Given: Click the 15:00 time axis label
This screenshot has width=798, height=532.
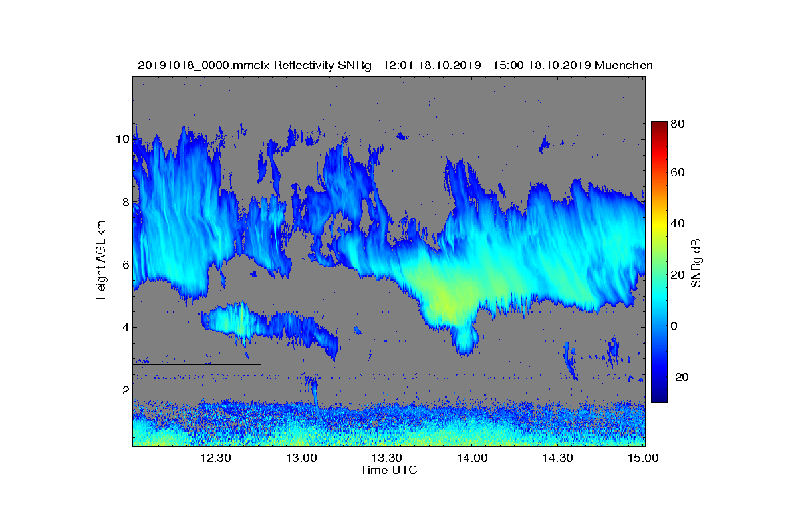Looking at the screenshot, I should point(643,458).
